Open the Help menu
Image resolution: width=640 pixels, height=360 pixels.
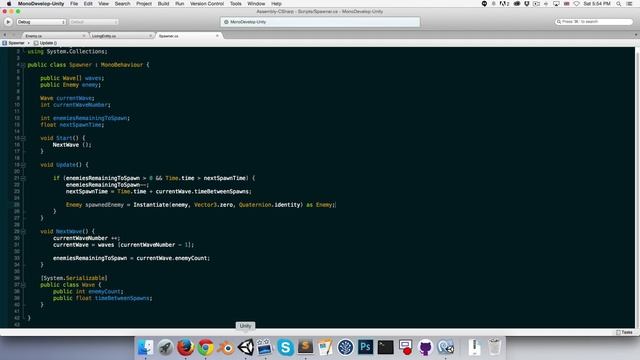click(x=276, y=4)
